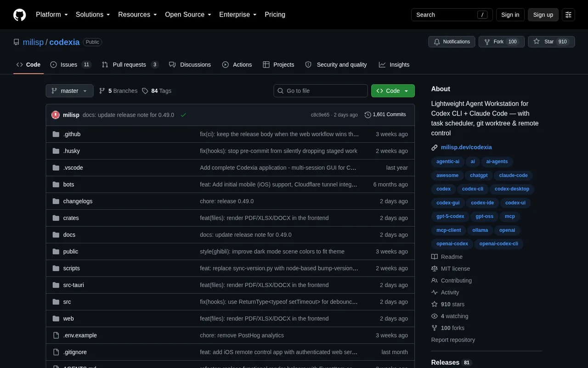Expand the Platform menu in header
Viewport: 588px width, 368px height.
tap(52, 15)
